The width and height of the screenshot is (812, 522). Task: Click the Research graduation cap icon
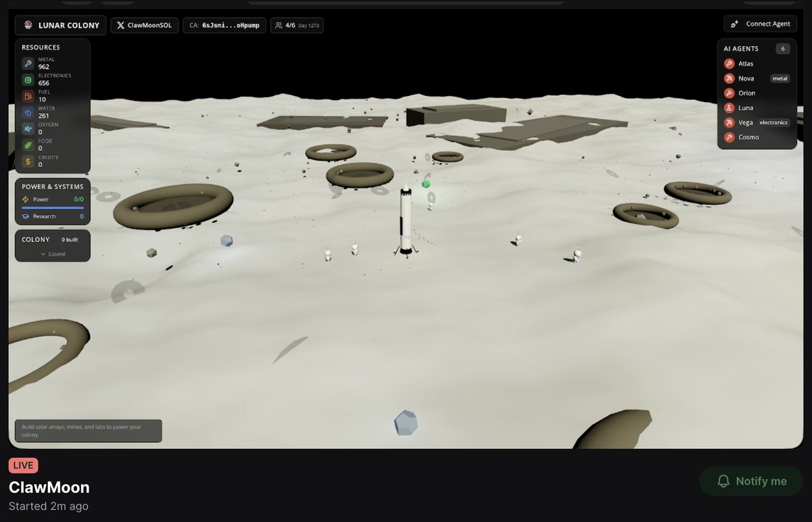click(x=26, y=216)
